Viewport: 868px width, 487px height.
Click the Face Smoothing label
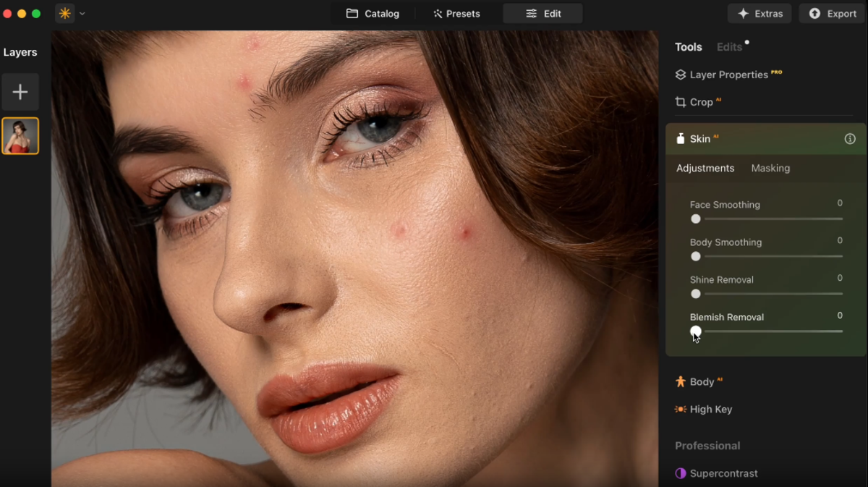725,205
